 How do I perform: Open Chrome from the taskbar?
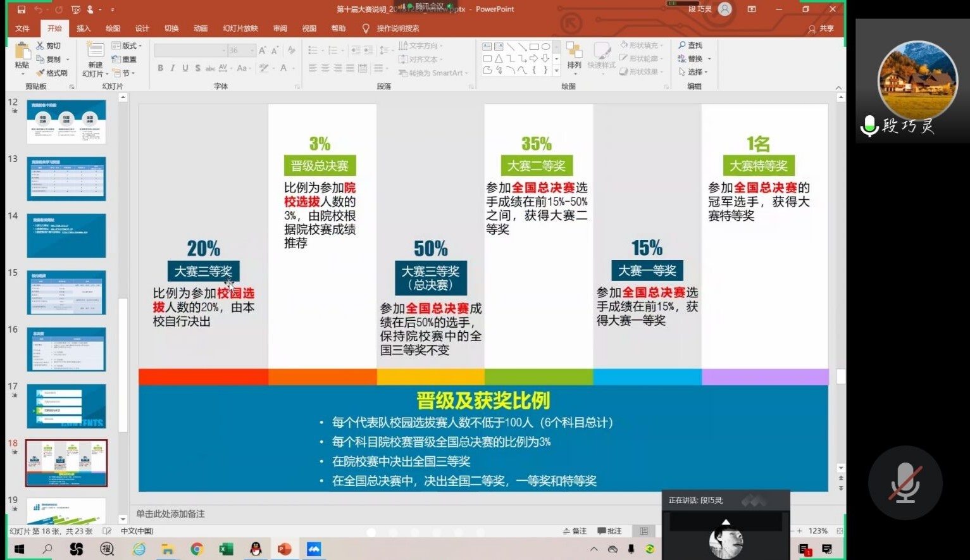[x=197, y=549]
